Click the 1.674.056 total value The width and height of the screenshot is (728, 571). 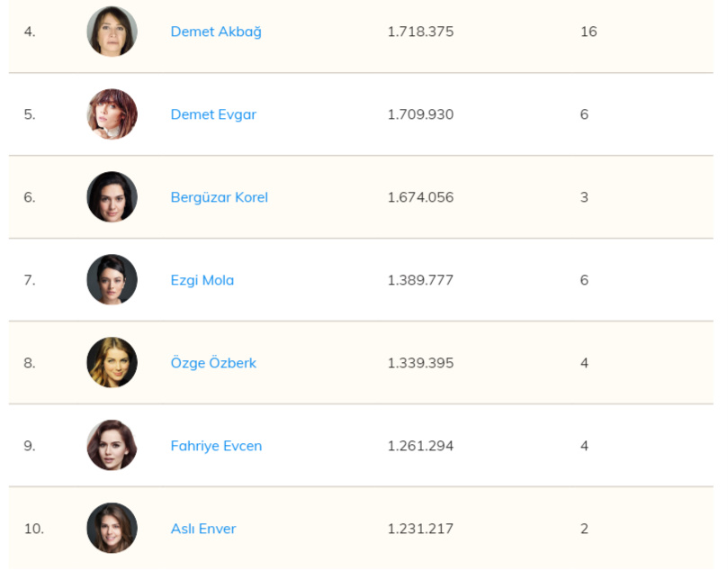click(x=420, y=197)
